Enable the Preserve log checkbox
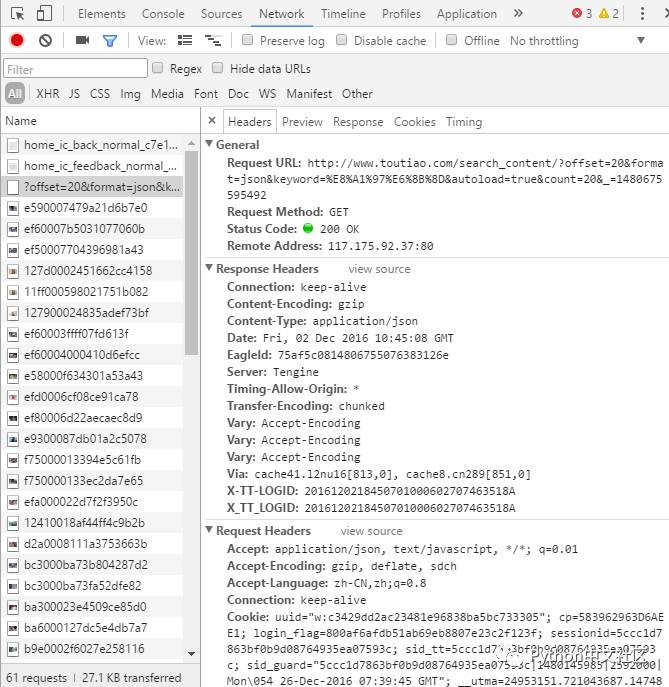Screen dimensions: 669x687 pyautogui.click(x=248, y=40)
